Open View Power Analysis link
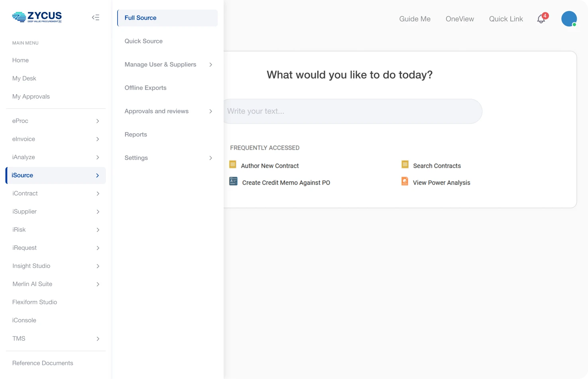 click(x=441, y=183)
